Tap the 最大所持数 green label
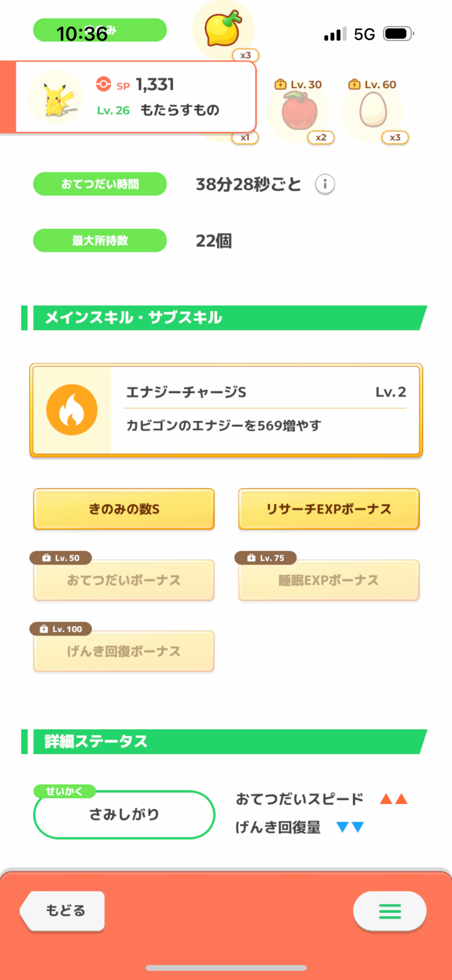Viewport: 452px width, 980px height. [x=100, y=241]
